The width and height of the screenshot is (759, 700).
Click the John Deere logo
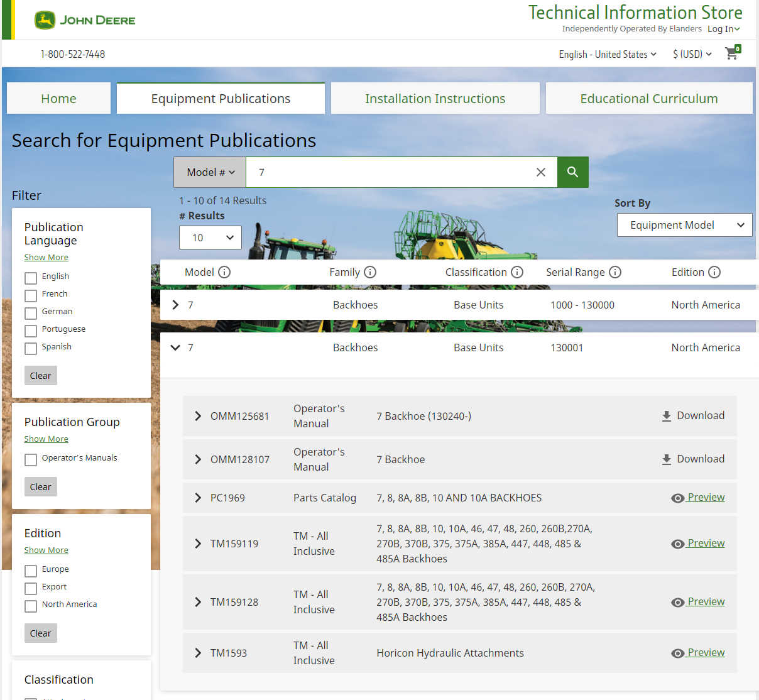click(85, 20)
